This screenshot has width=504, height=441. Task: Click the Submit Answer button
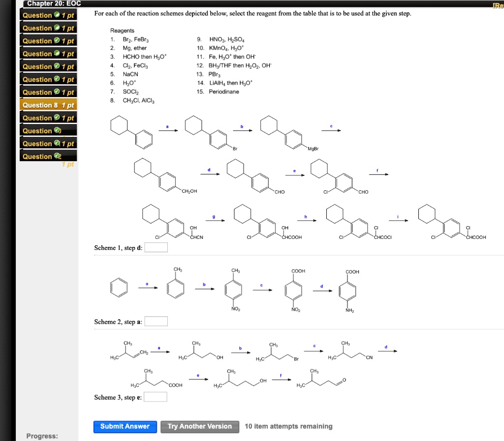(125, 427)
